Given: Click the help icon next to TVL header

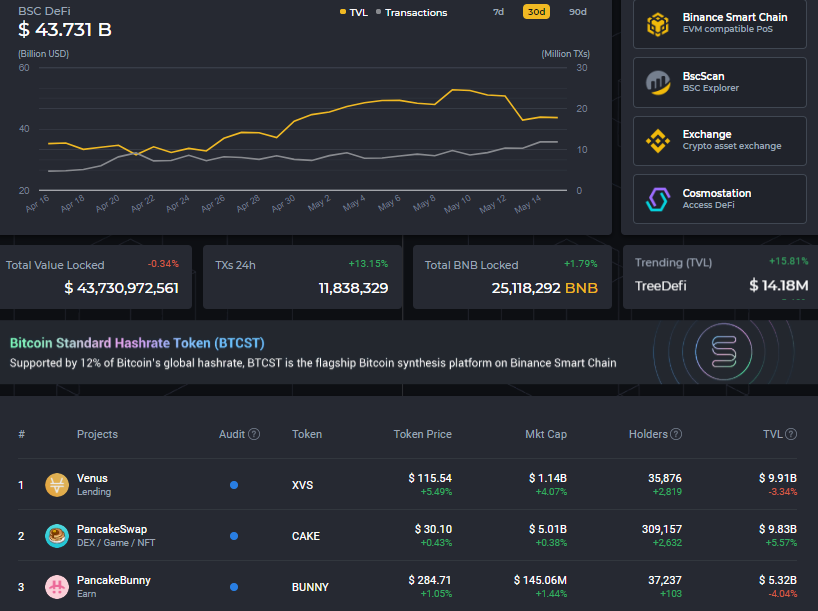Looking at the screenshot, I should [791, 434].
